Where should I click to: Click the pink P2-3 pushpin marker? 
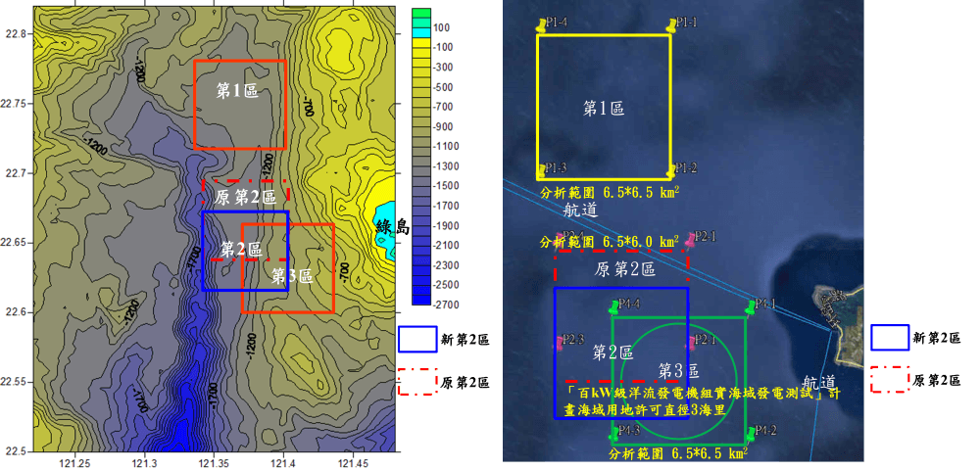[560, 342]
